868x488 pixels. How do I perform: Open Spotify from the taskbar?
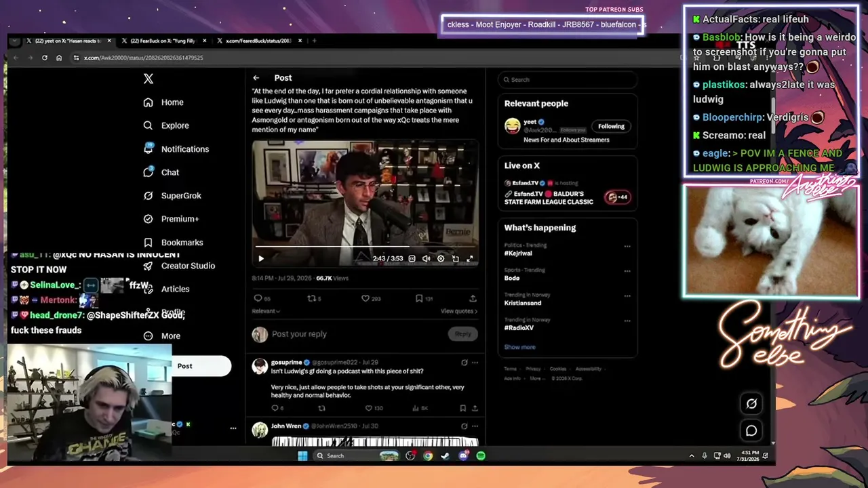[x=481, y=455]
